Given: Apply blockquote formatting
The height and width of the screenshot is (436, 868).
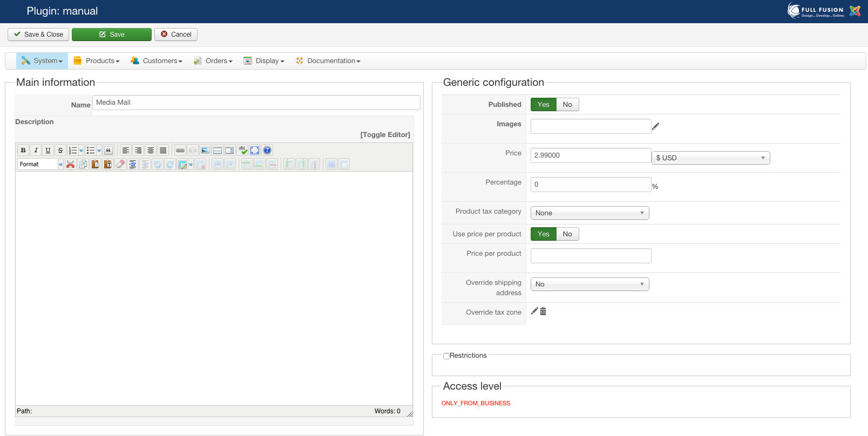Looking at the screenshot, I should [x=109, y=150].
